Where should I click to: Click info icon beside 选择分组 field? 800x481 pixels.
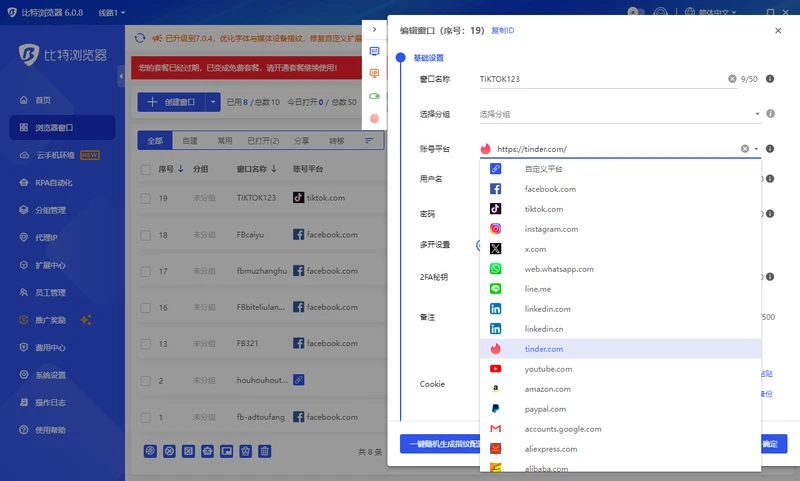tap(770, 114)
